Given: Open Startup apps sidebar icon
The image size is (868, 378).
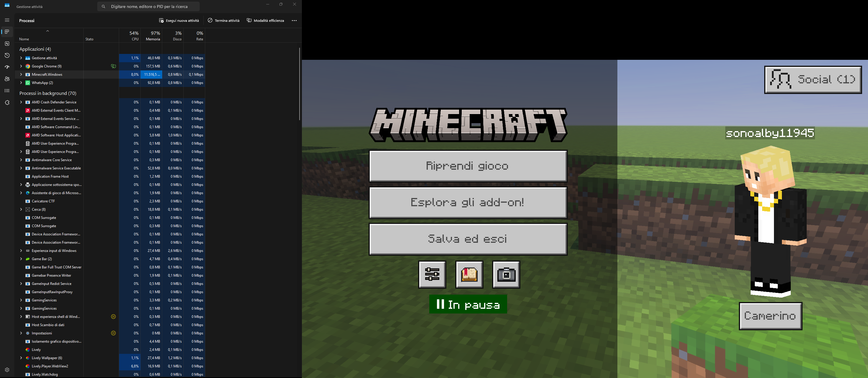Looking at the screenshot, I should coord(7,67).
